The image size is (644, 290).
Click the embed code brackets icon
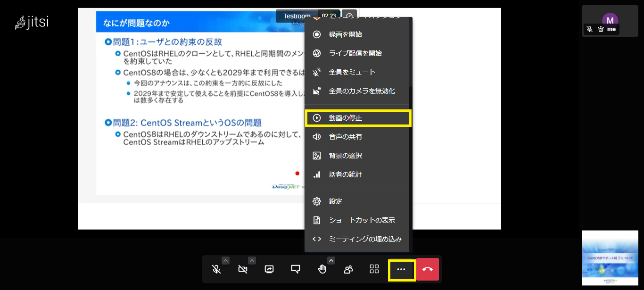[317, 239]
